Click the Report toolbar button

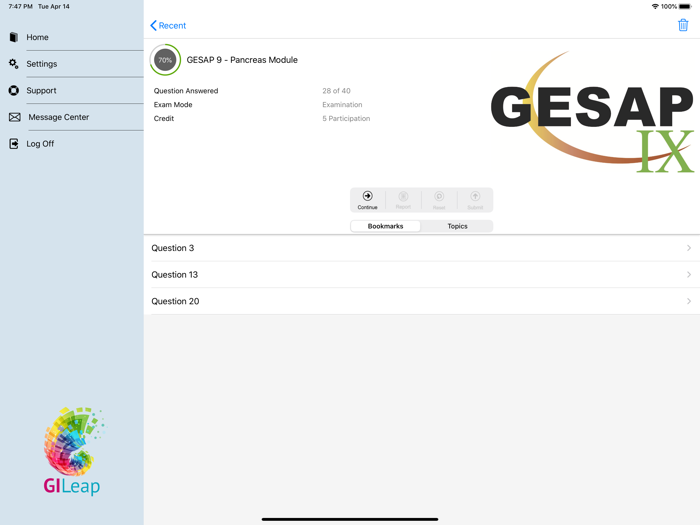[x=403, y=200]
